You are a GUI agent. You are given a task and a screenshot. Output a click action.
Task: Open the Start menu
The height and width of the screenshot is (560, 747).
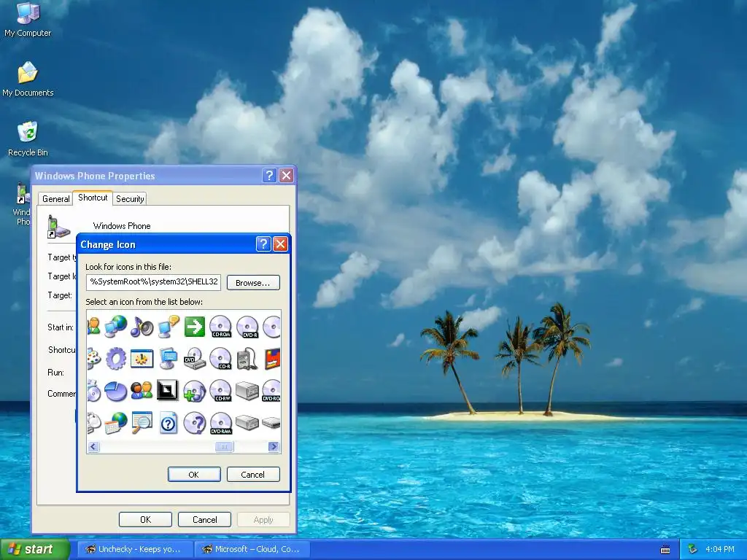coord(35,549)
